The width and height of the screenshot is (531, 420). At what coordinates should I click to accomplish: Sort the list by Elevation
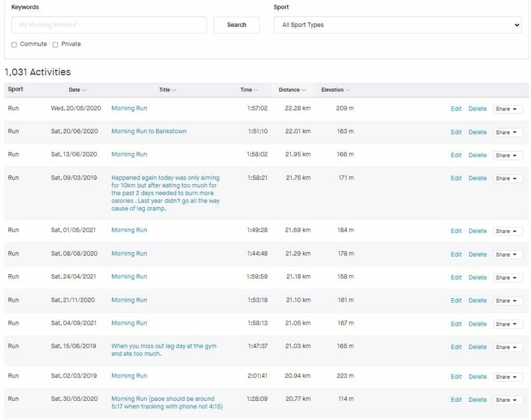point(334,89)
